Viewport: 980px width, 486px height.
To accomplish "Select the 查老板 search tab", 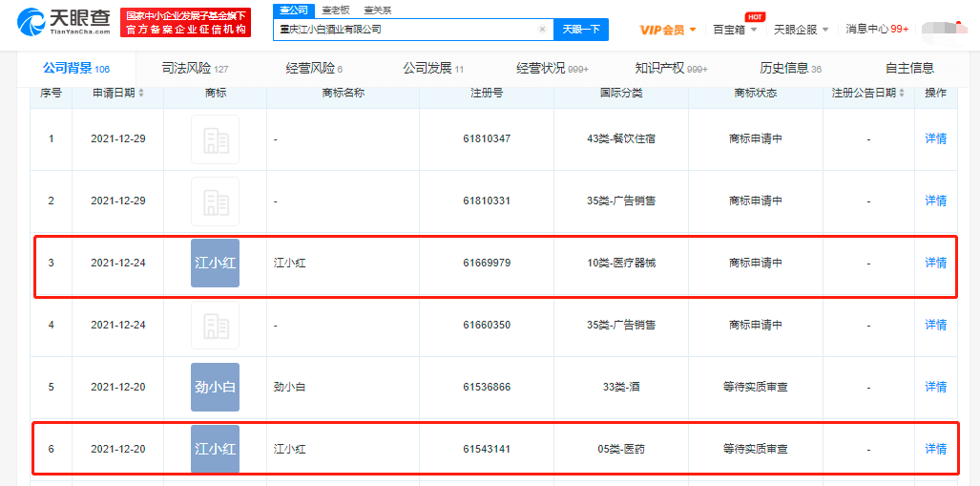I will click(x=336, y=10).
